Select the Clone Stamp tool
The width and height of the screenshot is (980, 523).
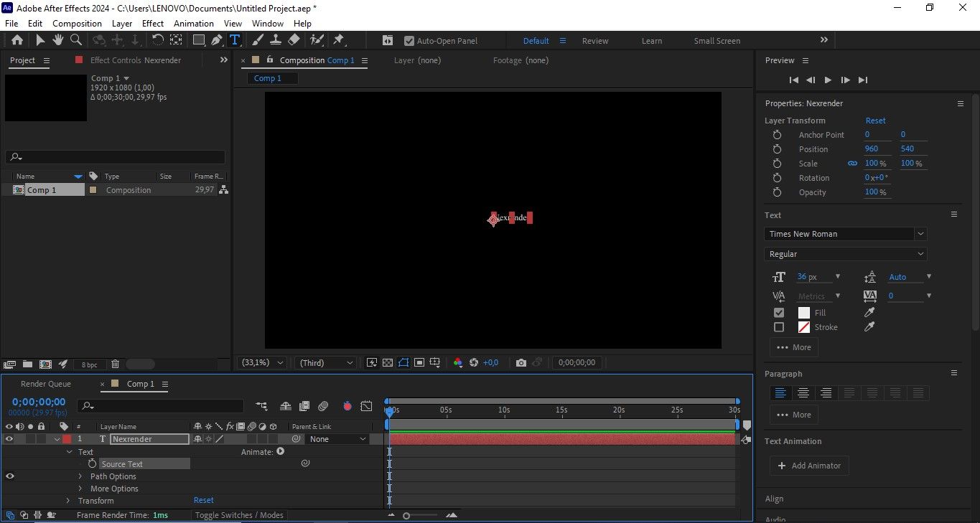point(276,40)
